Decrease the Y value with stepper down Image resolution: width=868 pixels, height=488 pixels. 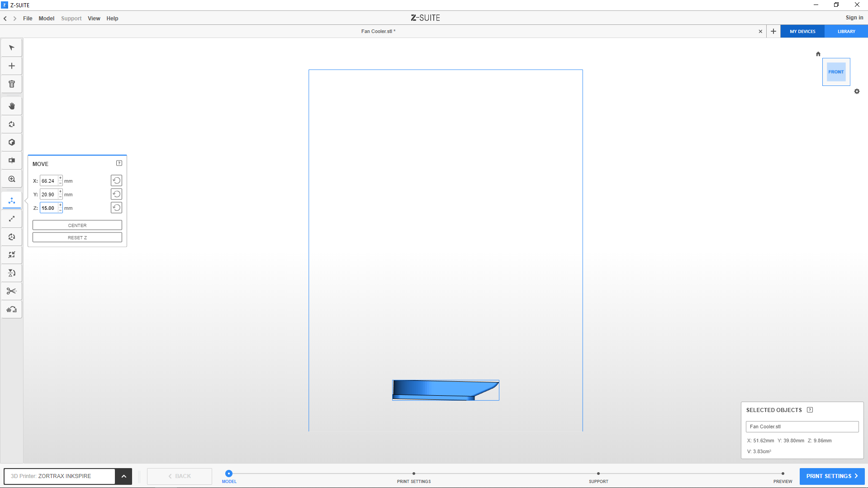click(x=60, y=197)
